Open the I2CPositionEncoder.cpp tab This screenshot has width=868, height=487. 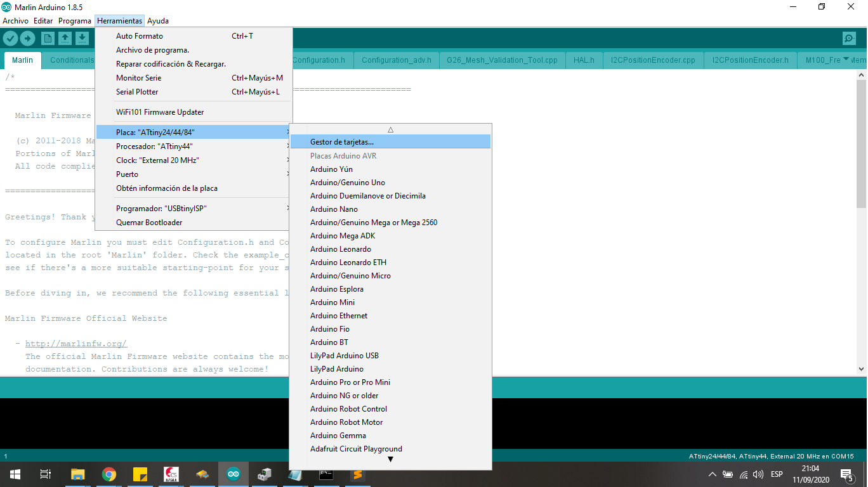653,60
